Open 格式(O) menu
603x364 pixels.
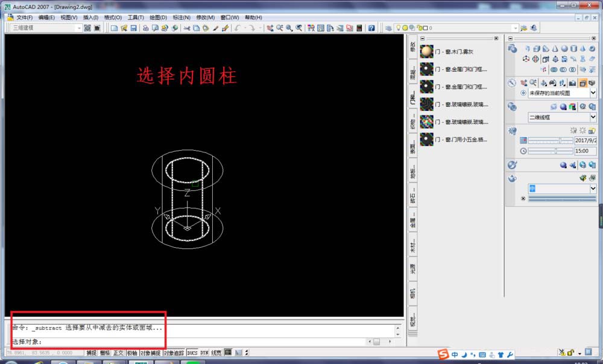point(113,17)
